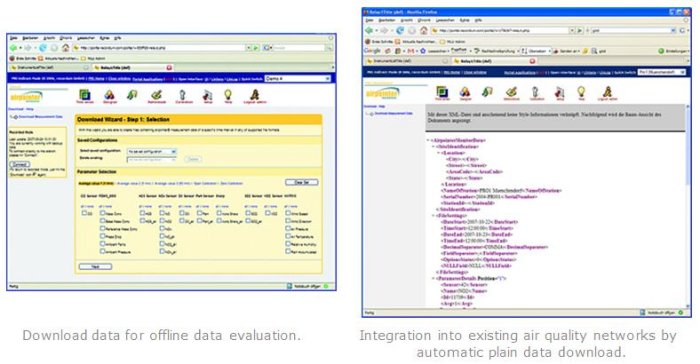Tick the Air Temperature checkbox
The width and height of the screenshot is (700, 364).
tap(288, 236)
